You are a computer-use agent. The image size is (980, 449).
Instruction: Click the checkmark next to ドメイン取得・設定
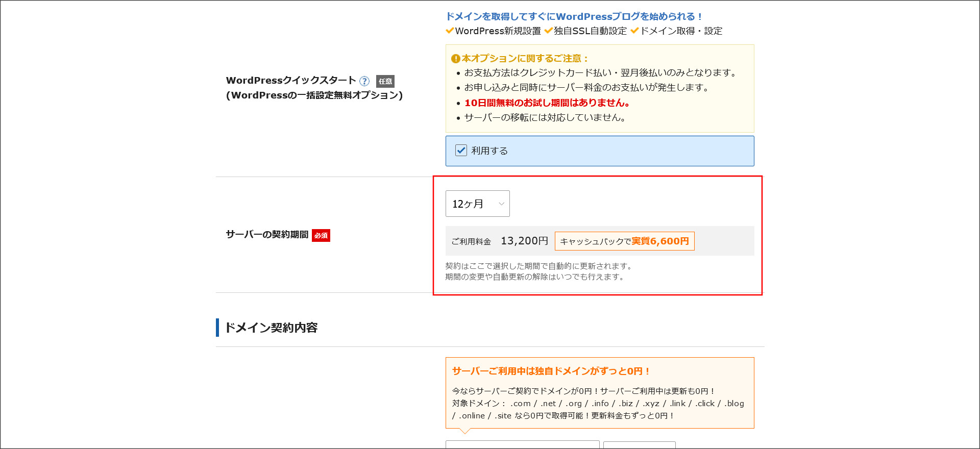635,31
